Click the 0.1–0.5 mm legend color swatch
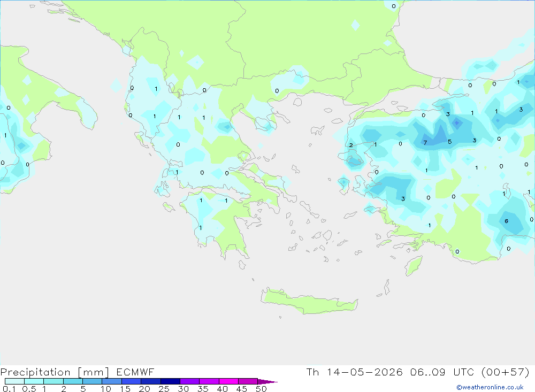 coord(14,381)
